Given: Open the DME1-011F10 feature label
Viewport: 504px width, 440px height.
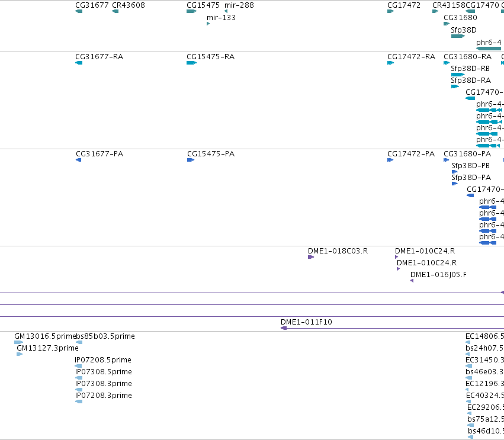Looking at the screenshot, I should coord(306,322).
